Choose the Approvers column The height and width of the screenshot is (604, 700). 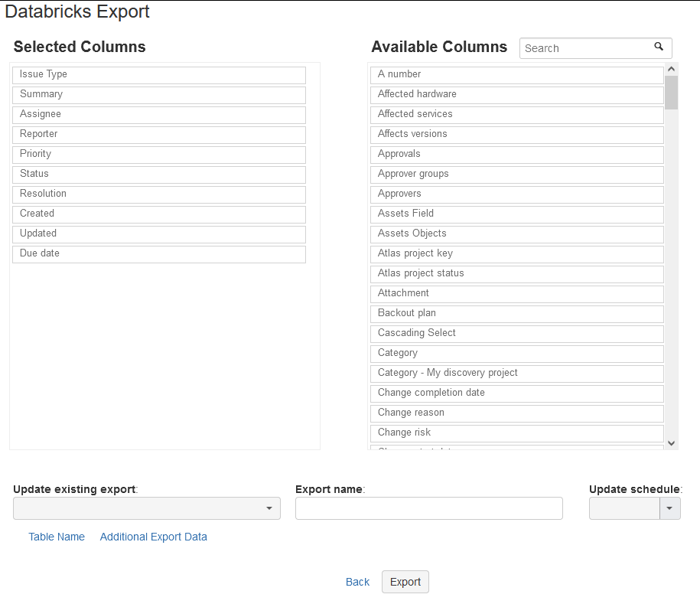(x=517, y=194)
